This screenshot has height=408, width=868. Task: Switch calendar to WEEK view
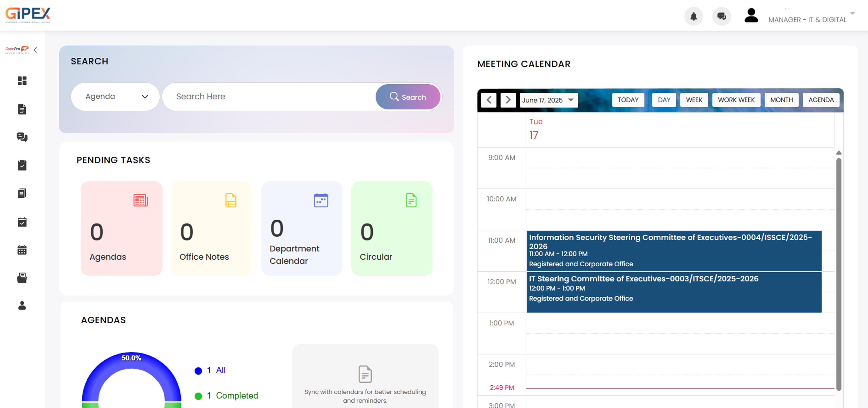pyautogui.click(x=694, y=100)
